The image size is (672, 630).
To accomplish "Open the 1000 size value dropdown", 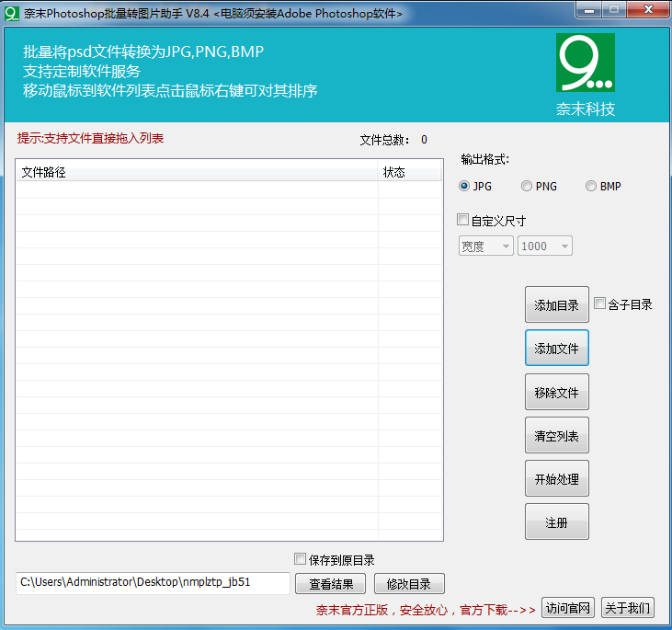I will [545, 246].
